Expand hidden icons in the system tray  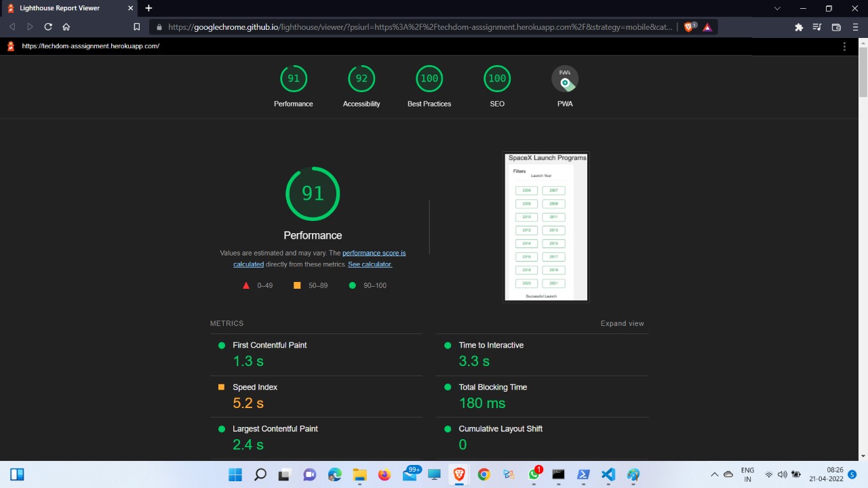tap(714, 474)
